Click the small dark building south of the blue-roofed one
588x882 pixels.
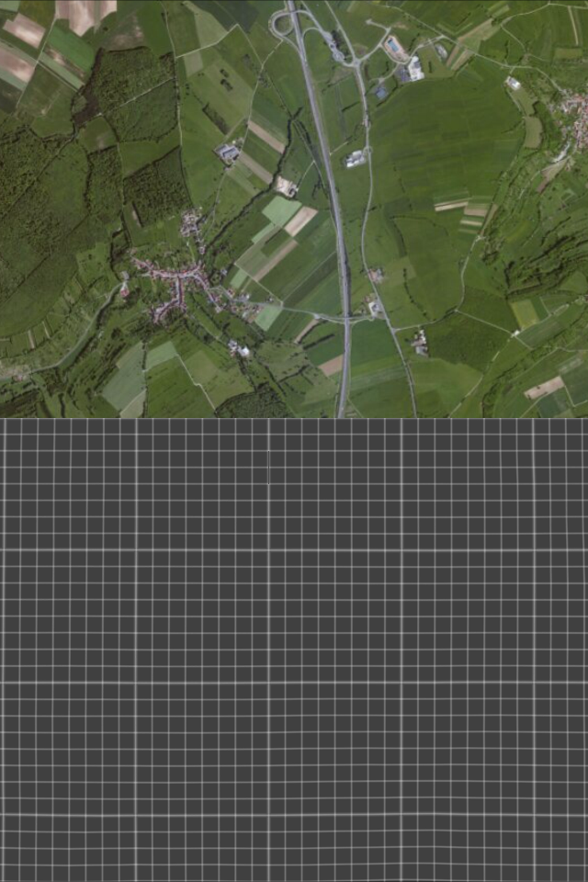(381, 92)
